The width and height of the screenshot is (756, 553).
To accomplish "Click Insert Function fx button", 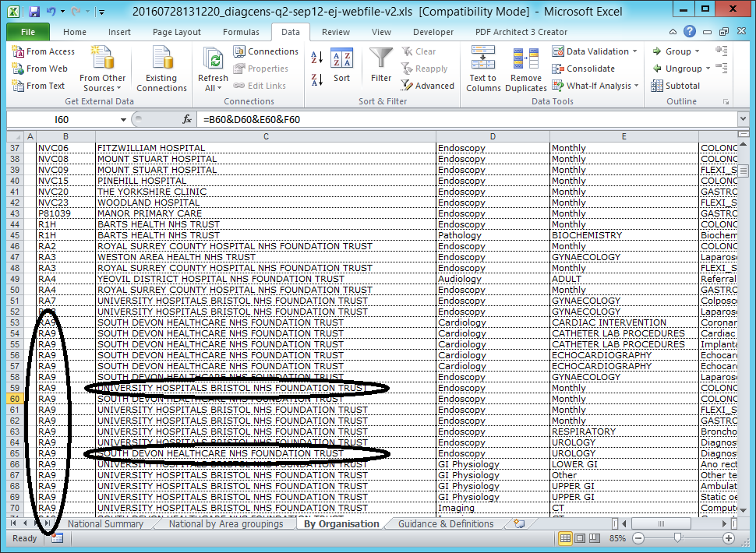I will [x=186, y=119].
